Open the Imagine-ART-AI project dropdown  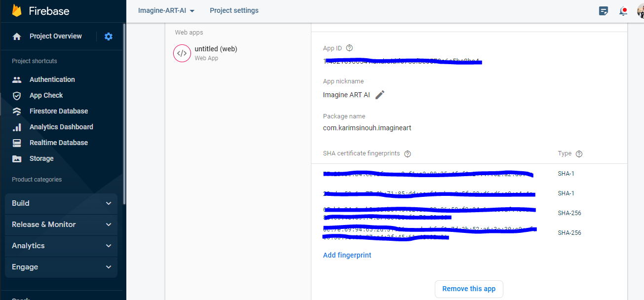[x=166, y=11]
